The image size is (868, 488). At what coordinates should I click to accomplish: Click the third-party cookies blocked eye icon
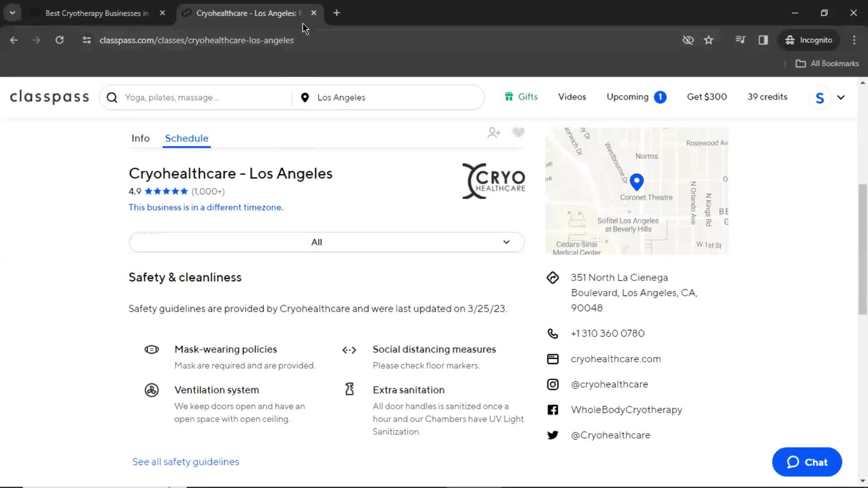coord(688,40)
